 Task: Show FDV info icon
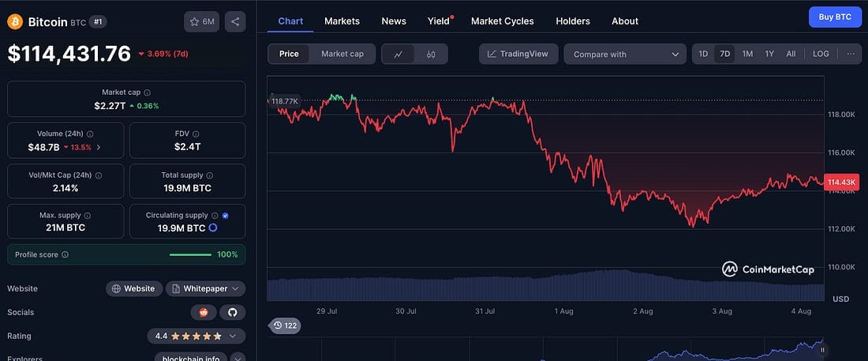pos(196,133)
